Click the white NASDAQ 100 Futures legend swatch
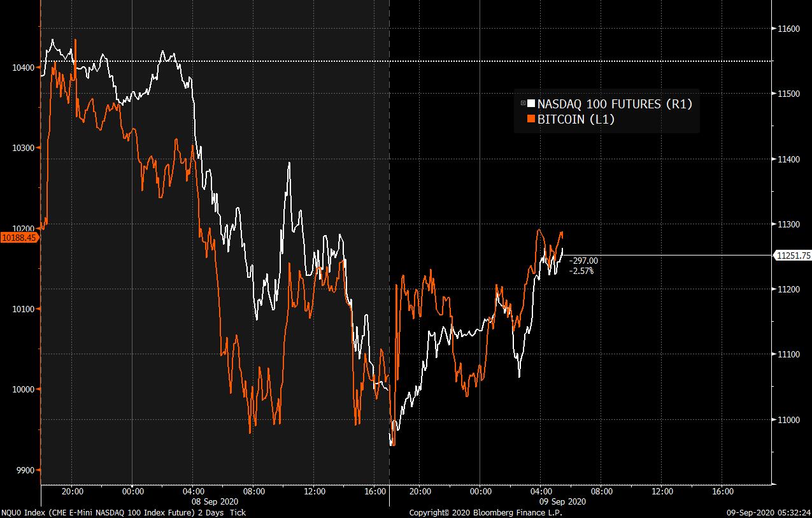The height and width of the screenshot is (518, 812). [x=531, y=103]
